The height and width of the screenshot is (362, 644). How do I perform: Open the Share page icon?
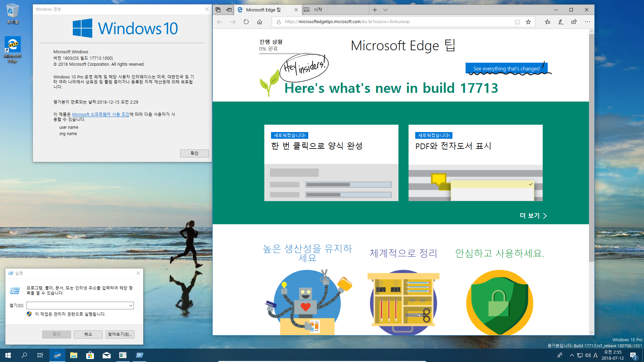pyautogui.click(x=574, y=22)
